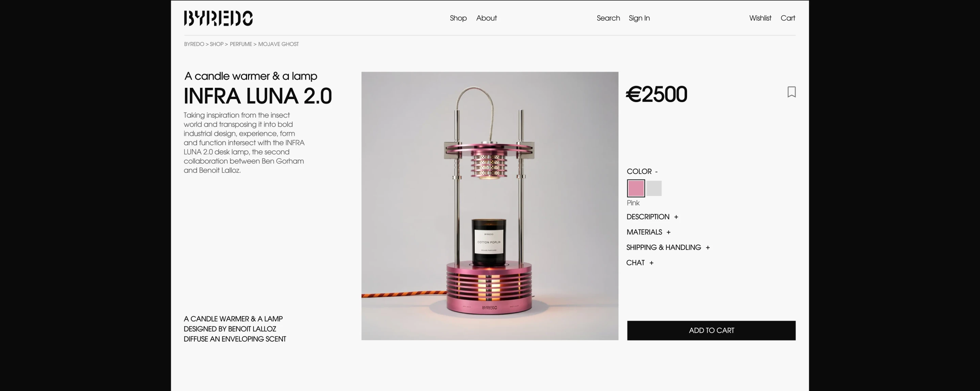The image size is (980, 391).
Task: Click BYREDO in the breadcrumb
Action: pyautogui.click(x=194, y=44)
